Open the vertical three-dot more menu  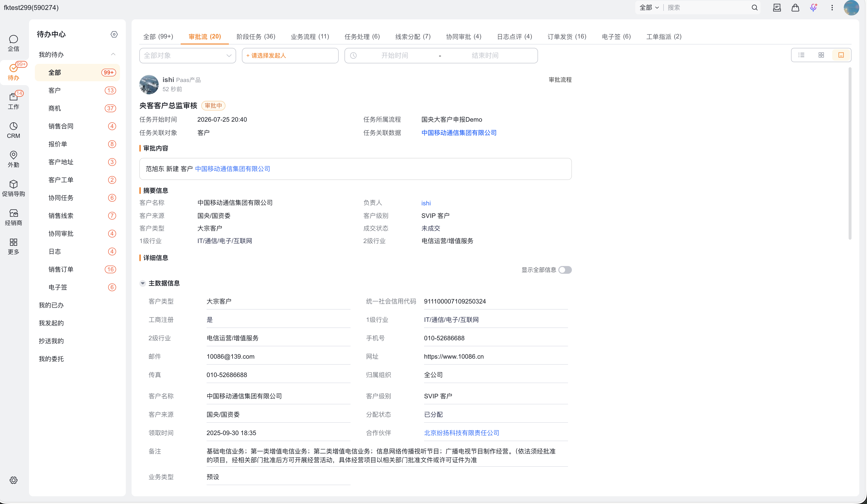click(832, 7)
